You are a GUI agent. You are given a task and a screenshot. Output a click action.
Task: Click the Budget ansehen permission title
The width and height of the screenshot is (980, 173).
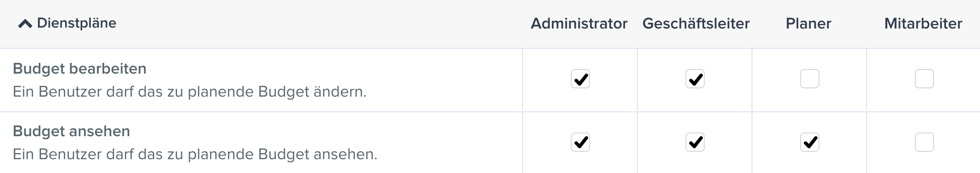(72, 131)
